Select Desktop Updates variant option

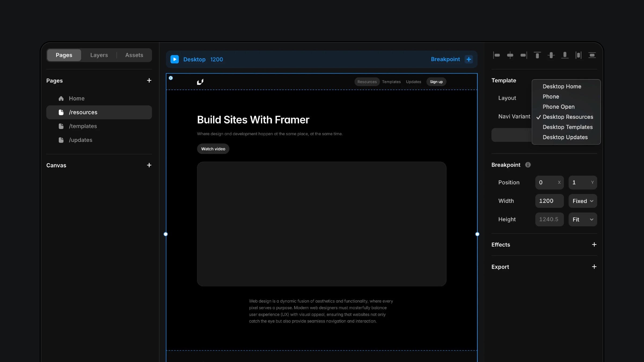(566, 137)
